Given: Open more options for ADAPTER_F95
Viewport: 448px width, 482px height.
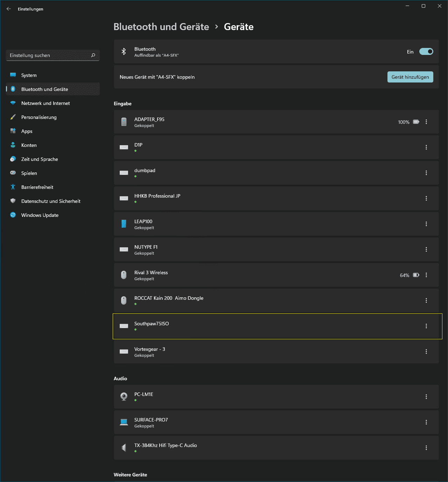Looking at the screenshot, I should [x=426, y=122].
